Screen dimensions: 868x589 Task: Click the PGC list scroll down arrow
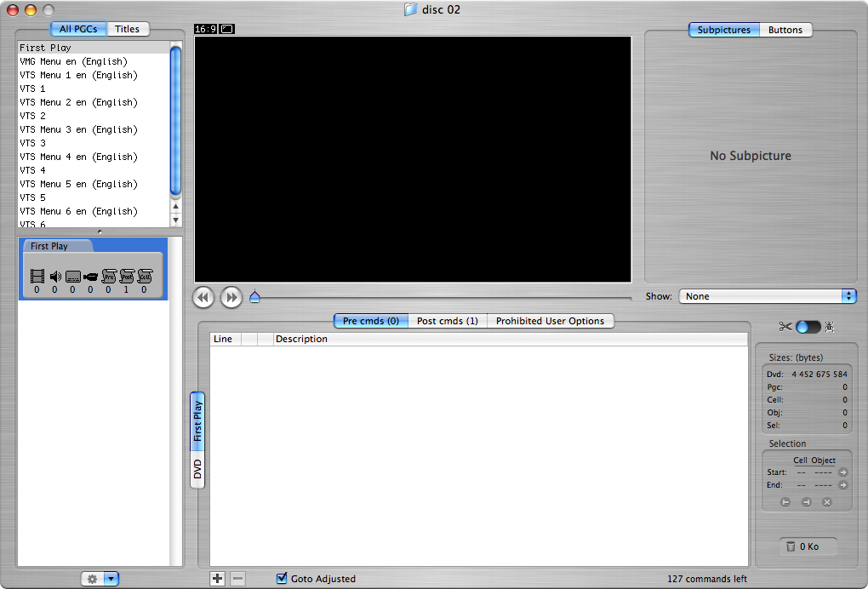175,220
